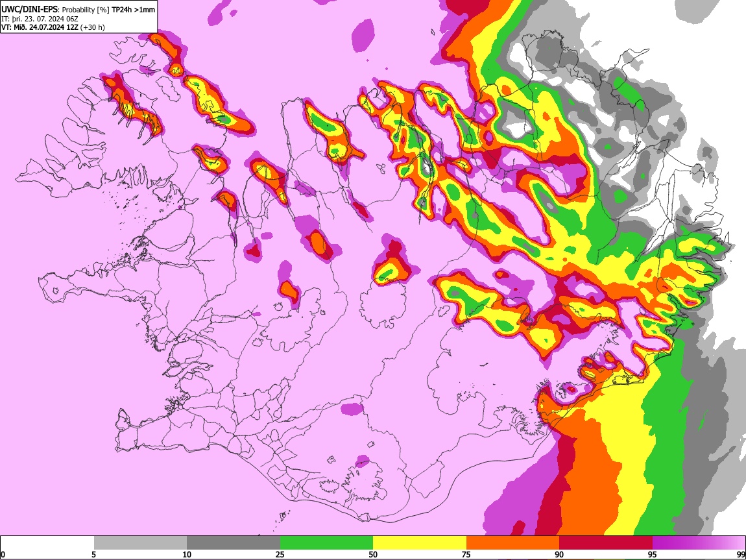Click the legend value '0'
The height and width of the screenshot is (560, 746).
[3, 554]
